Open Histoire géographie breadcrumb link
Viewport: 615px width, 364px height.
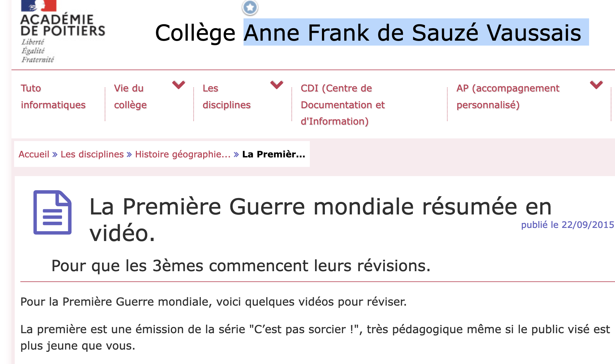pos(182,154)
